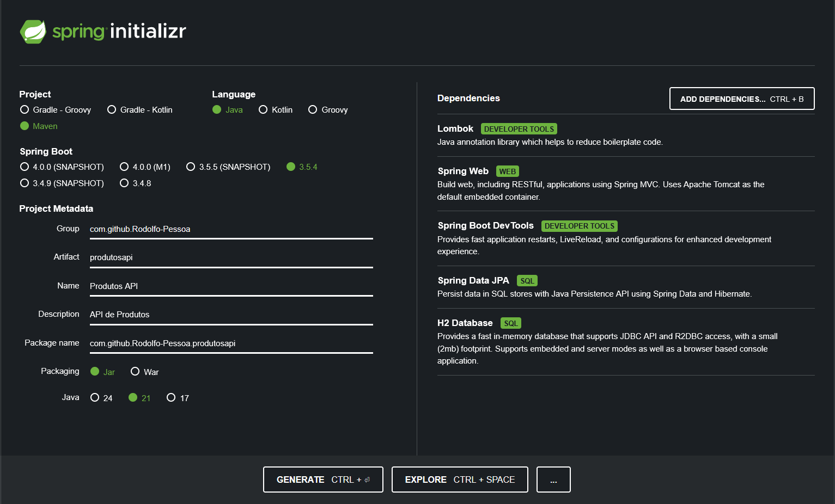Pick Groovy as the language

pos(328,109)
